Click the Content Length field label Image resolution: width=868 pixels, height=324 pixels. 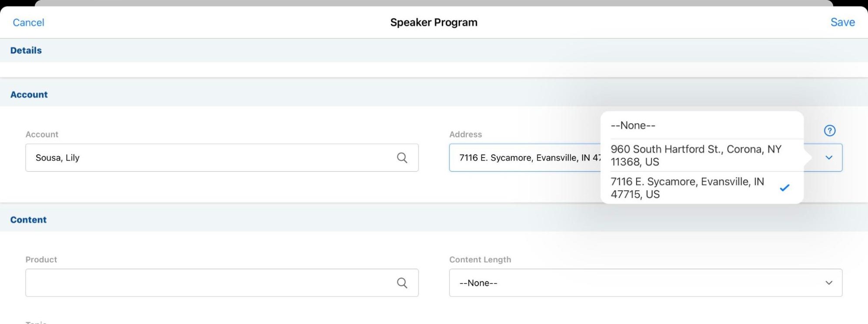[480, 260]
